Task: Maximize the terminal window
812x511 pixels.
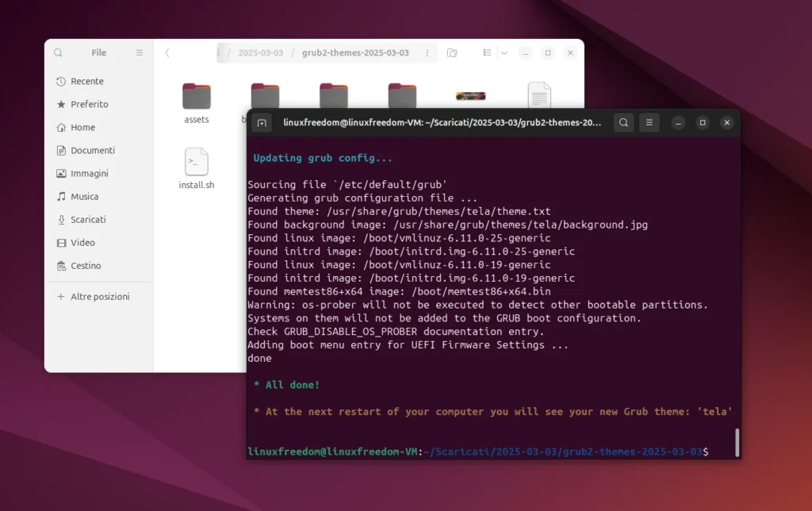Action: [x=703, y=123]
